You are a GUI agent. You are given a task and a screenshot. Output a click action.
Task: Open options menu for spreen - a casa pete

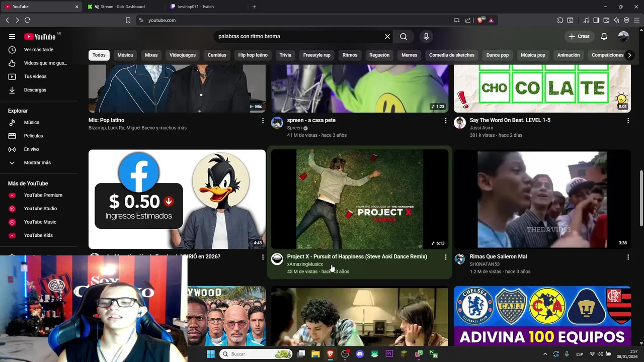pyautogui.click(x=445, y=121)
